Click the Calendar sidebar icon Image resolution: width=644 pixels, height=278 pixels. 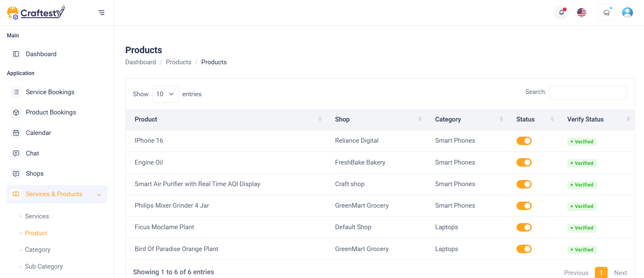coord(16,133)
